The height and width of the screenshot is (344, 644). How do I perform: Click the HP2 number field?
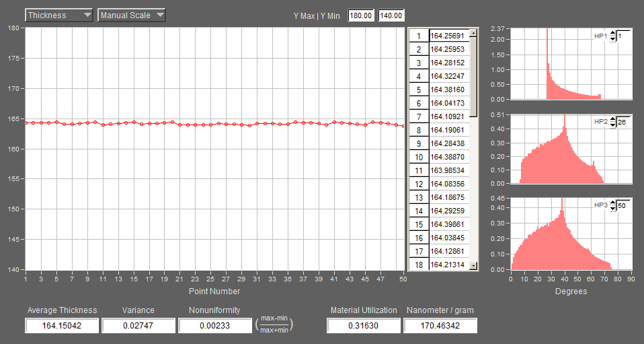click(624, 123)
